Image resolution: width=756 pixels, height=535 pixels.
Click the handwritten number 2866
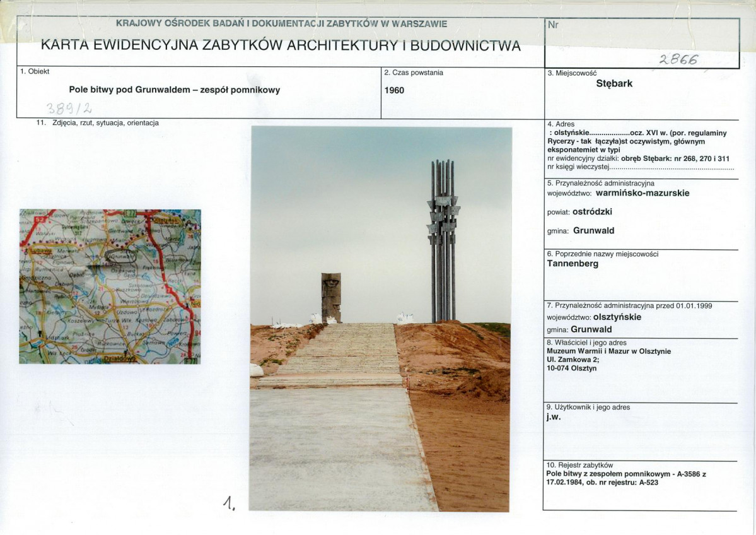(679, 59)
